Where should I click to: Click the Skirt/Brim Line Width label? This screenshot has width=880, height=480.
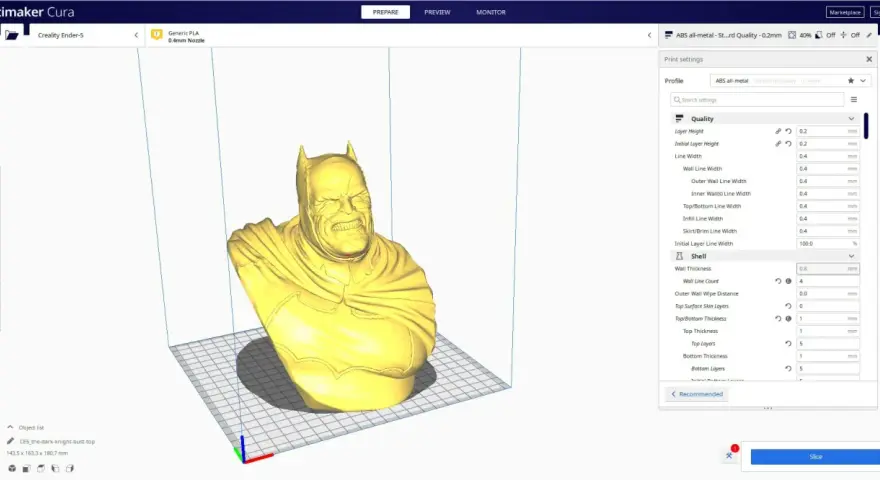pyautogui.click(x=709, y=231)
